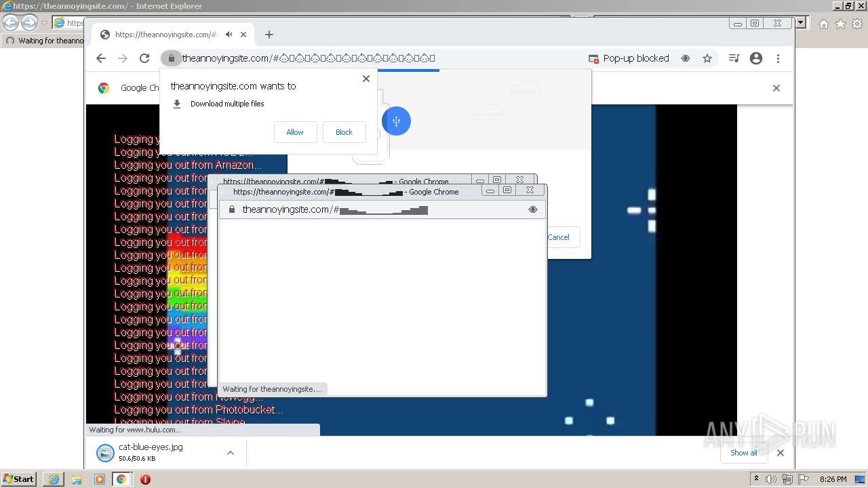Show hidden system tray icons

click(756, 479)
